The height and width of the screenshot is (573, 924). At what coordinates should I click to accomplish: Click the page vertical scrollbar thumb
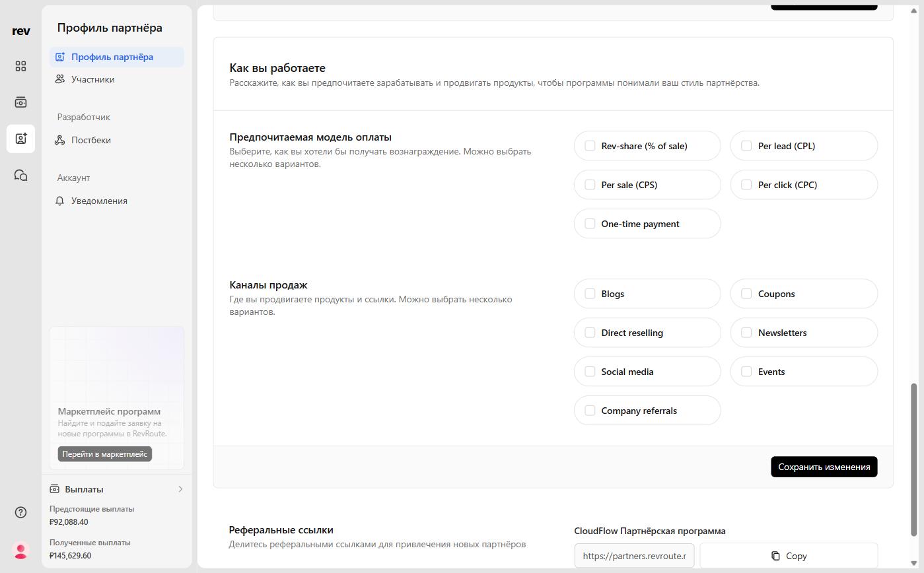914,459
